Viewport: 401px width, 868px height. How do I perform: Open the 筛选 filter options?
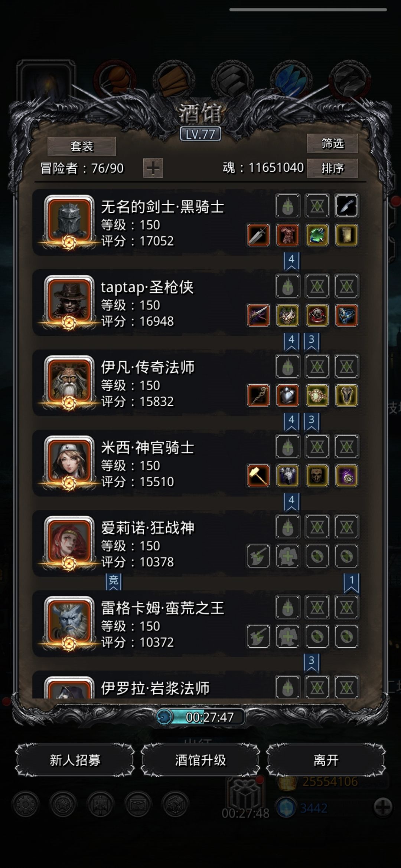(x=332, y=143)
